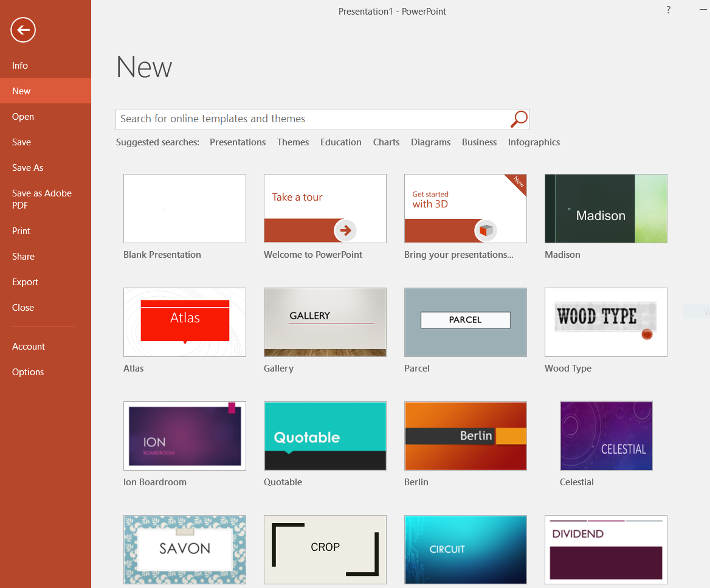Image resolution: width=710 pixels, height=588 pixels.
Task: Click the arrow icon on Take a tour
Action: 345,230
